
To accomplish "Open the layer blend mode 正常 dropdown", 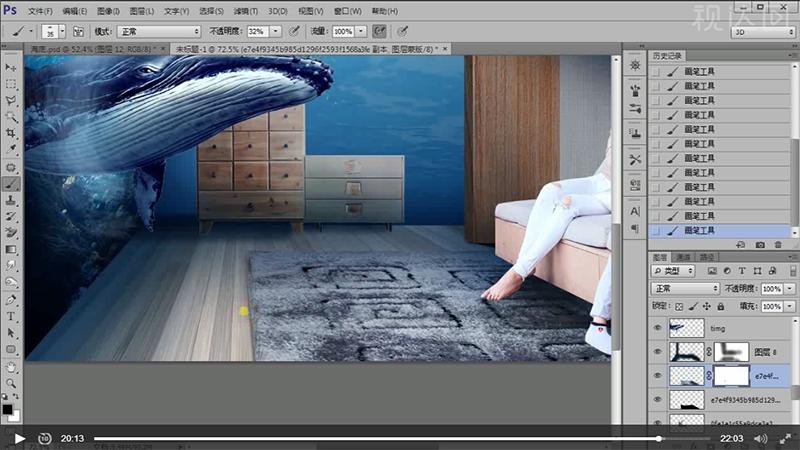I will tap(685, 288).
